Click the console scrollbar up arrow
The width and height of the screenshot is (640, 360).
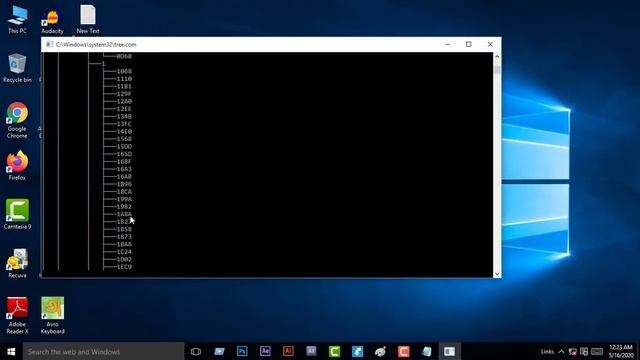point(497,56)
